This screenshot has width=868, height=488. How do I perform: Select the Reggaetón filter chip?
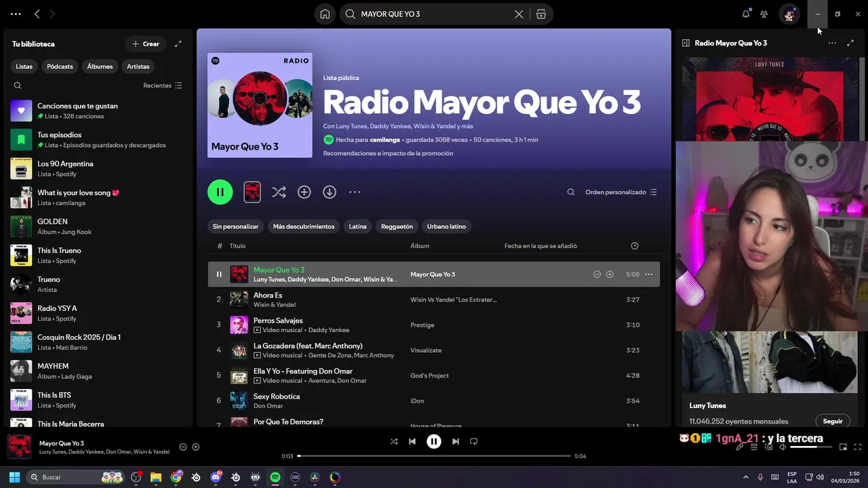point(397,226)
